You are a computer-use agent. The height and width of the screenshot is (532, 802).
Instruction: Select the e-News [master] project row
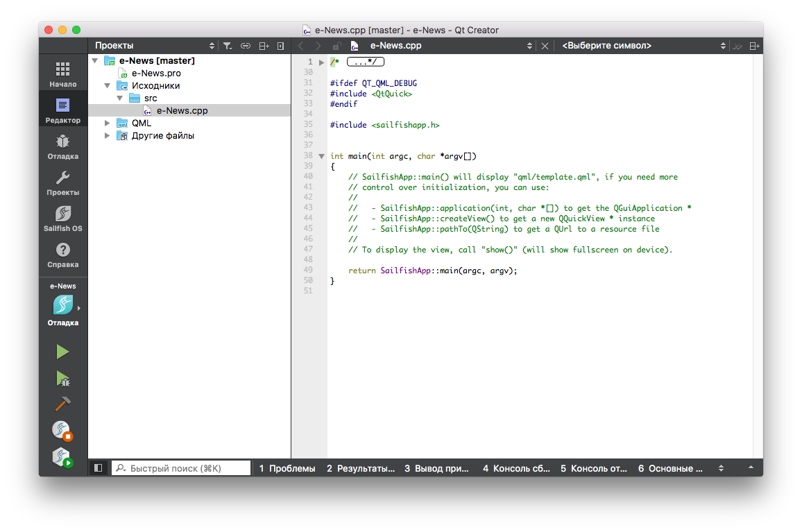pyautogui.click(x=189, y=61)
